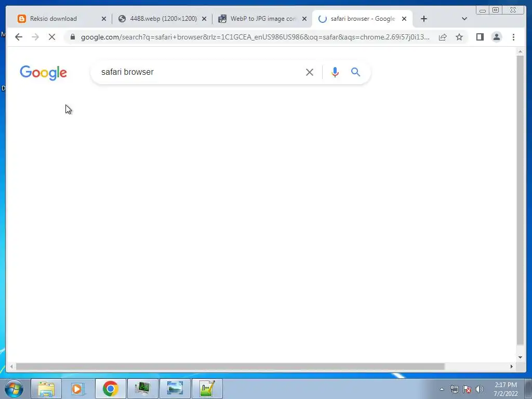Open the Notepad++ taskbar app
The width and height of the screenshot is (532, 399).
point(207,389)
